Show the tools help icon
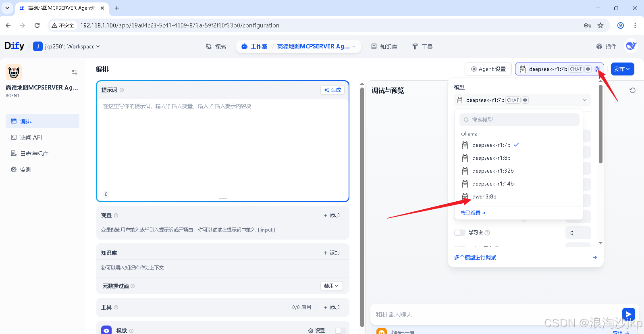 [x=116, y=307]
